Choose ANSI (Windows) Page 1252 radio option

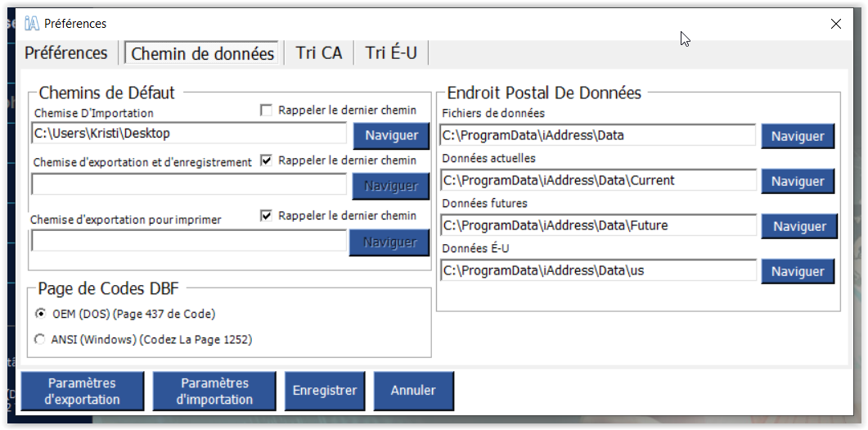coord(40,339)
